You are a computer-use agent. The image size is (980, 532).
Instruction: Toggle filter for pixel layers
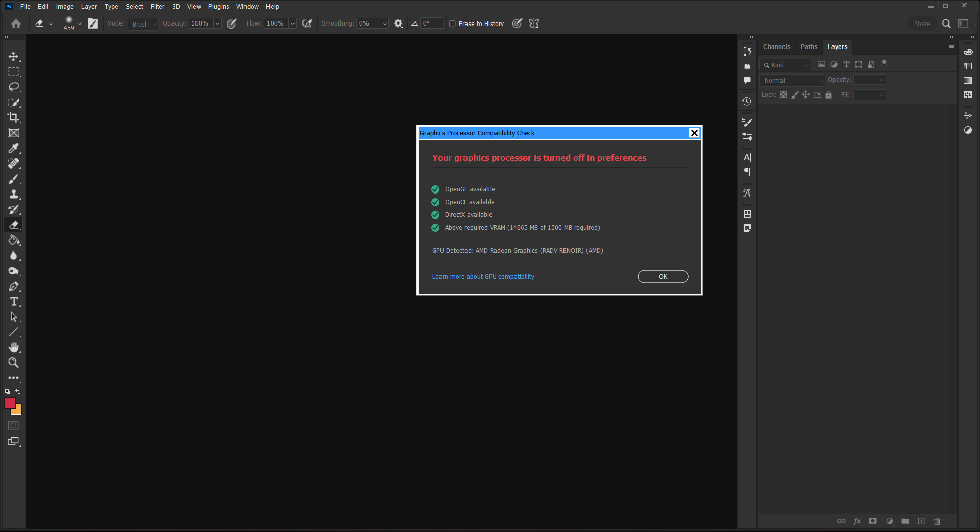[x=821, y=64]
